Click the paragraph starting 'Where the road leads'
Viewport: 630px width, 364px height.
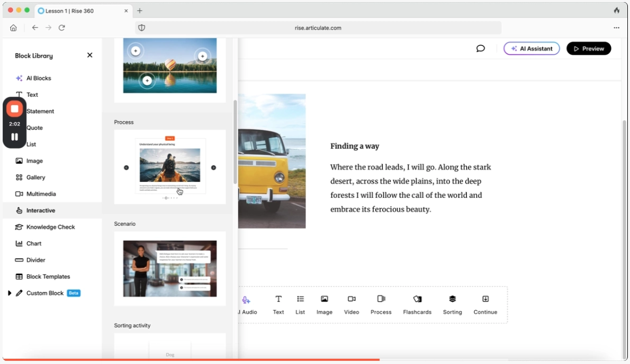coord(411,188)
